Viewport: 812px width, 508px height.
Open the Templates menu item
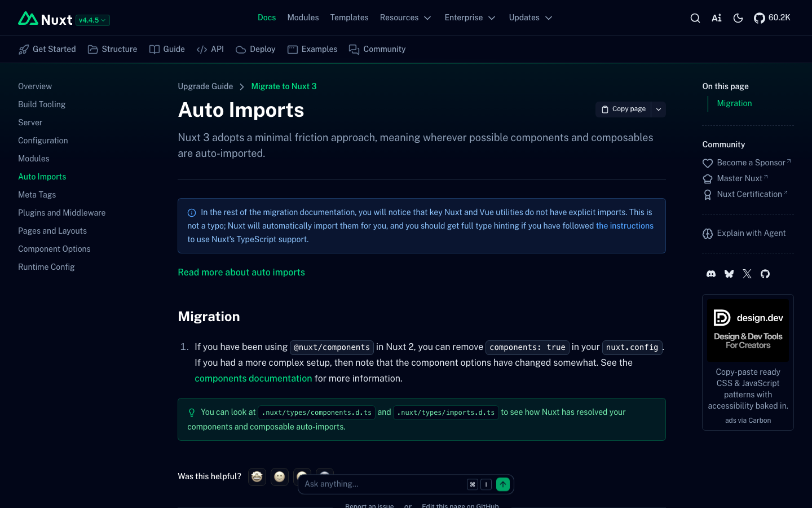click(x=349, y=17)
